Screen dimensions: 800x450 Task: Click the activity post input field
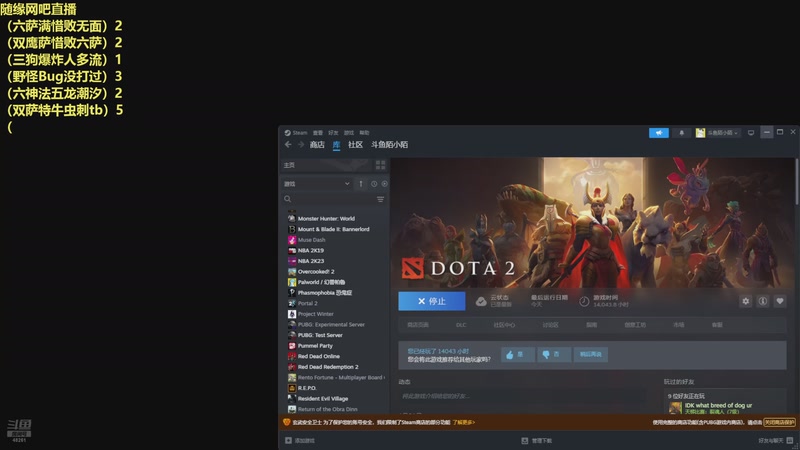(523, 396)
